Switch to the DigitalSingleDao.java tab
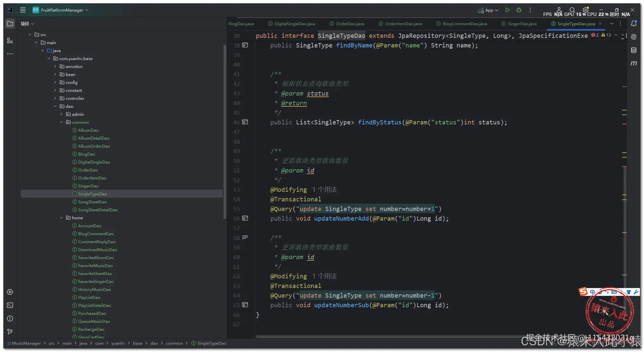The image size is (644, 352). (x=292, y=24)
